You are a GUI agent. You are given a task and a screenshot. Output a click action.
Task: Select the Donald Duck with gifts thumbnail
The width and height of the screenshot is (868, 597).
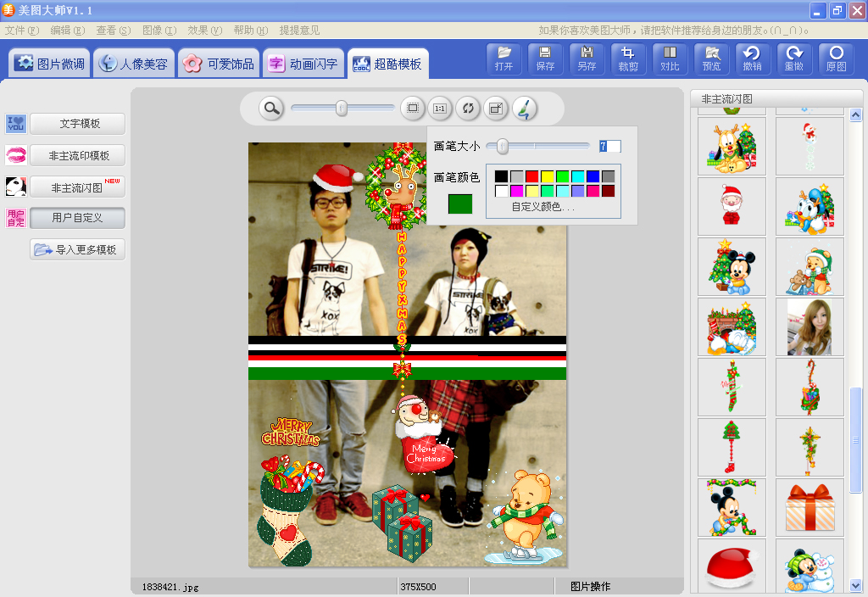tap(810, 206)
